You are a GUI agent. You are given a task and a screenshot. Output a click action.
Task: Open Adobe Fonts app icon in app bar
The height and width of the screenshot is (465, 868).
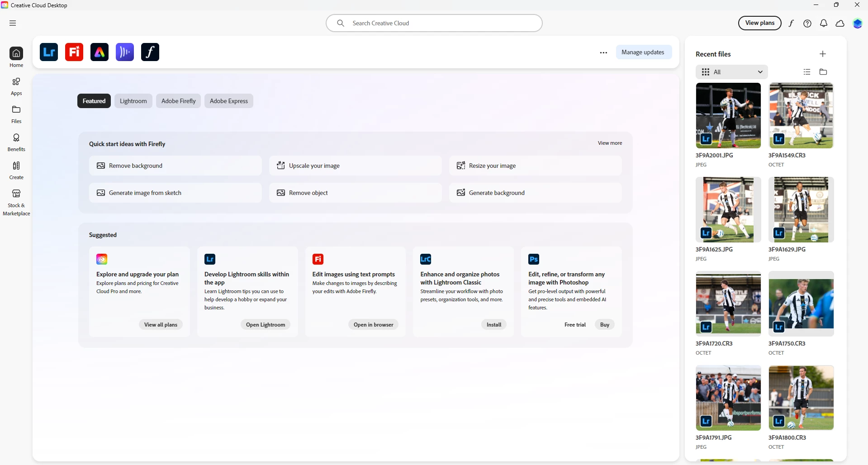coord(150,52)
